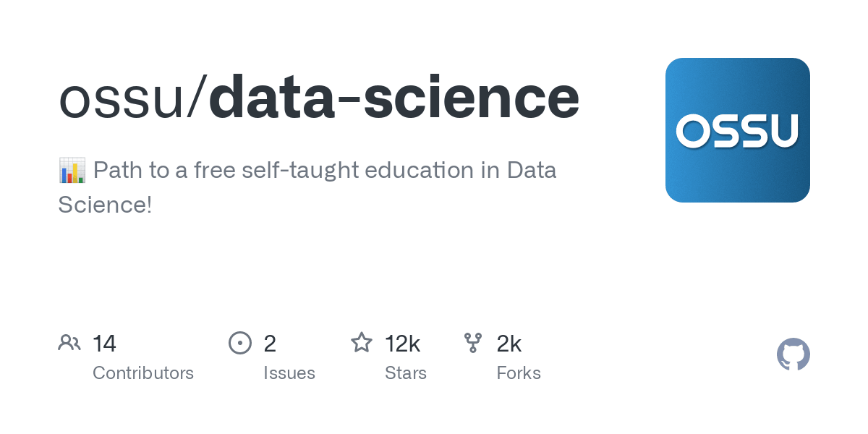The height and width of the screenshot is (434, 868).
Task: Select the "Forks" label
Action: click(519, 373)
